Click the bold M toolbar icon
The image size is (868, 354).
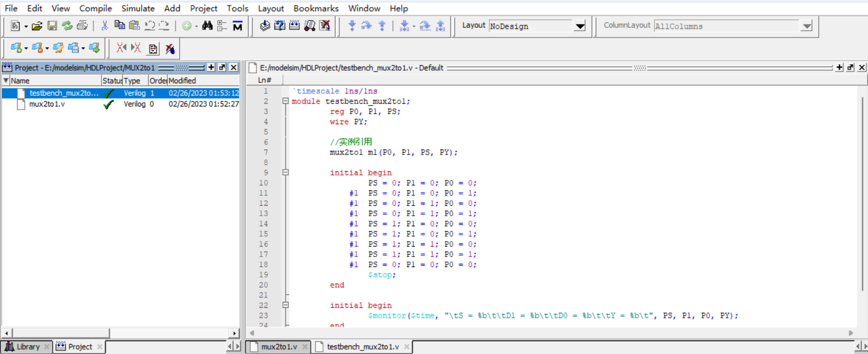click(238, 26)
